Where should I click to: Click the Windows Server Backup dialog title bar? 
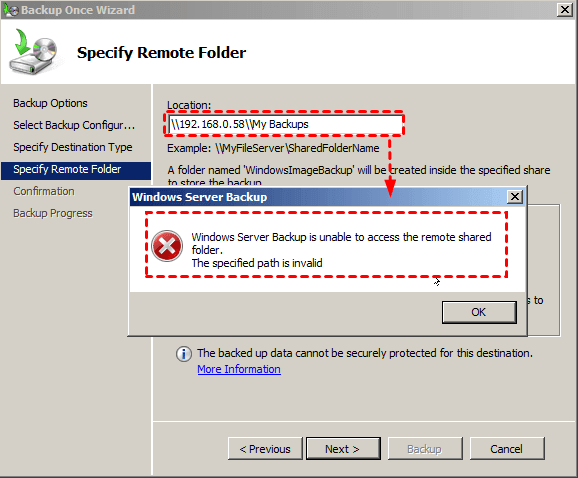(x=318, y=197)
